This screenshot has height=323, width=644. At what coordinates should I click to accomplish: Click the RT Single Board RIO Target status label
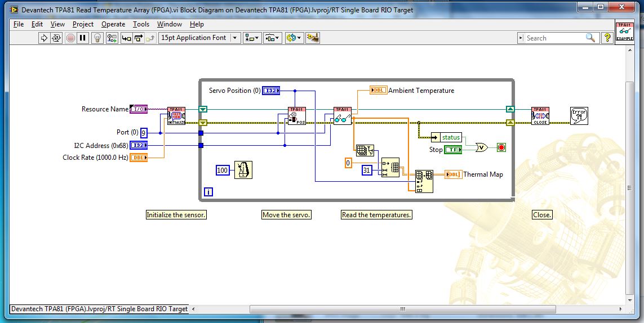[x=99, y=309]
